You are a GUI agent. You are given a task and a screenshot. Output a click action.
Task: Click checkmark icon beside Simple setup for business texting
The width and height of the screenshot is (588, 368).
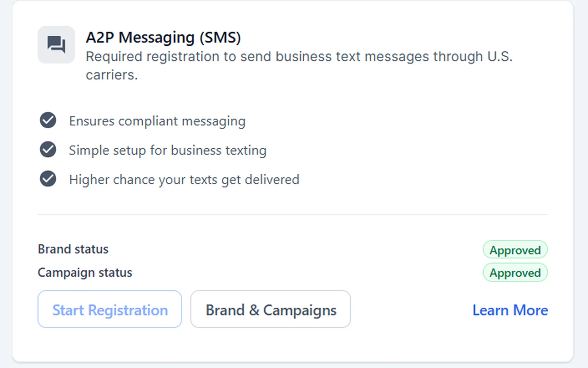pyautogui.click(x=48, y=150)
